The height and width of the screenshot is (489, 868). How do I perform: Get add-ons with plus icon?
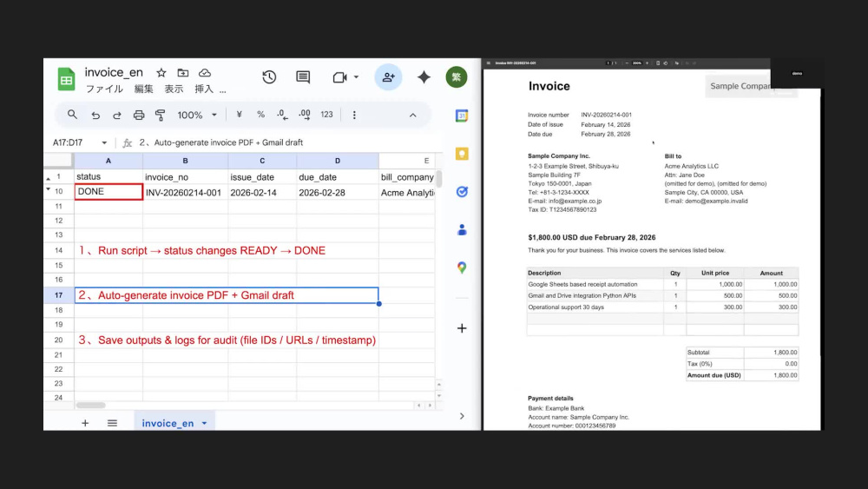pyautogui.click(x=462, y=328)
